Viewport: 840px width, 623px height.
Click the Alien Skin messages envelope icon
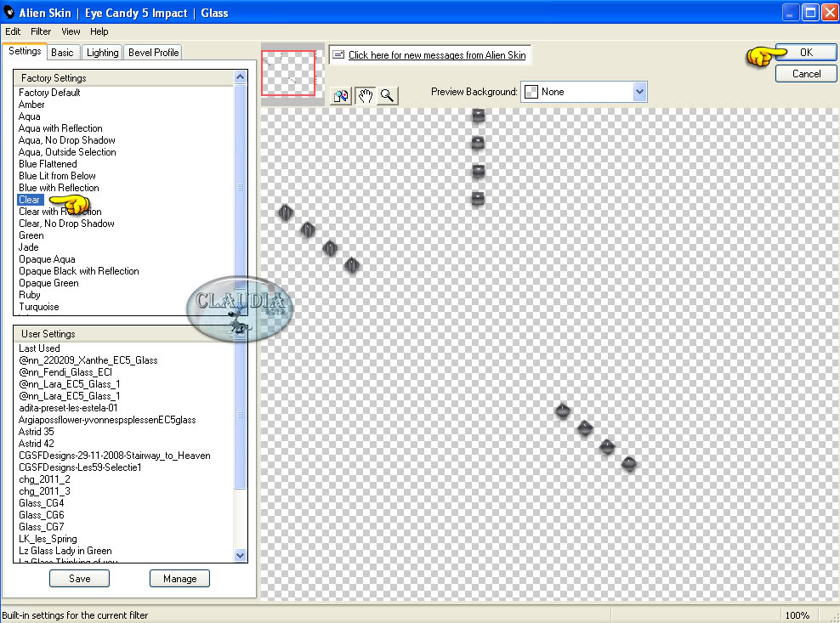click(x=338, y=54)
